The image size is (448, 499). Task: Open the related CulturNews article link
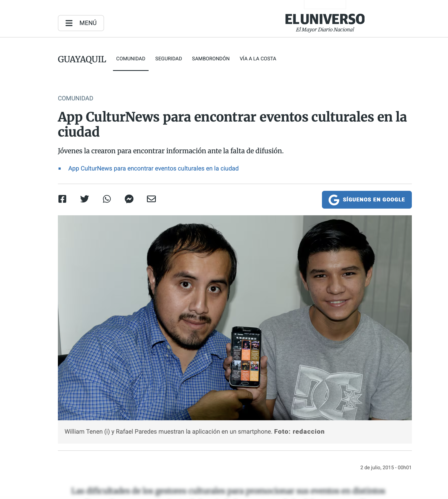[153, 169]
